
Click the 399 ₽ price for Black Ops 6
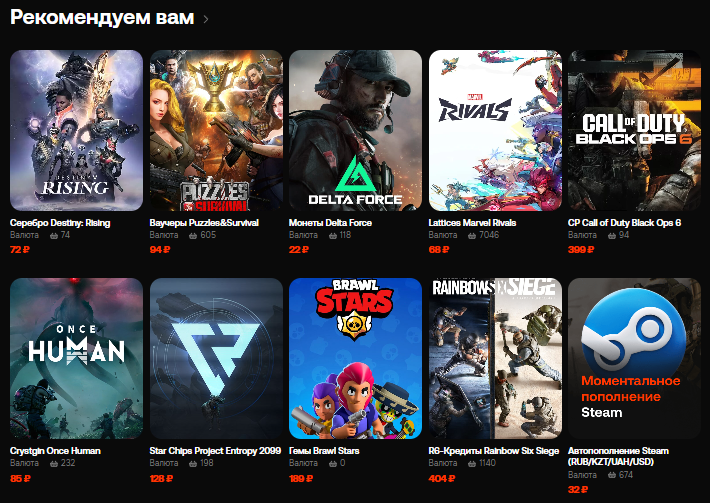coord(581,249)
